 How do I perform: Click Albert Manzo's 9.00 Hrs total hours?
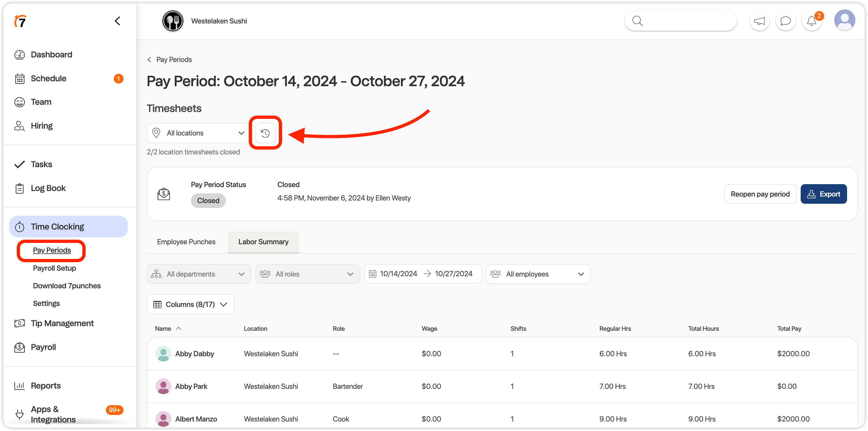coord(702,419)
